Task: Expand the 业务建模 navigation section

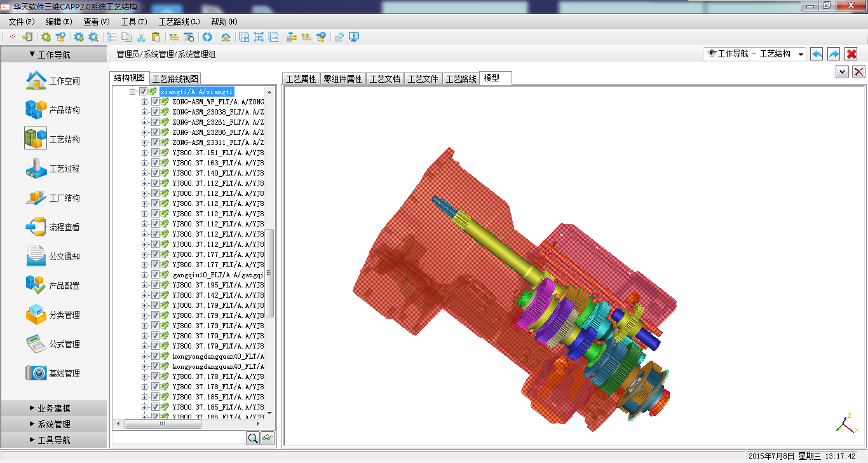Action: pyautogui.click(x=53, y=408)
